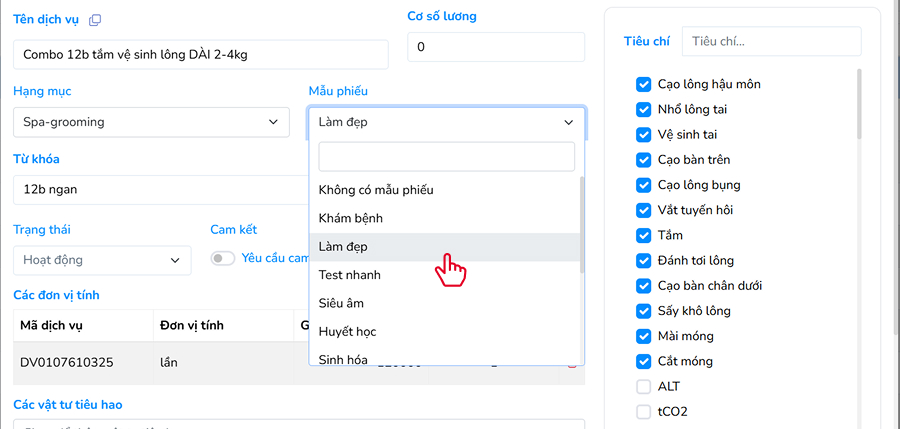900x429 pixels.
Task: Click the Mẫu phiếu dropdown list scrollbar
Action: coord(582,225)
